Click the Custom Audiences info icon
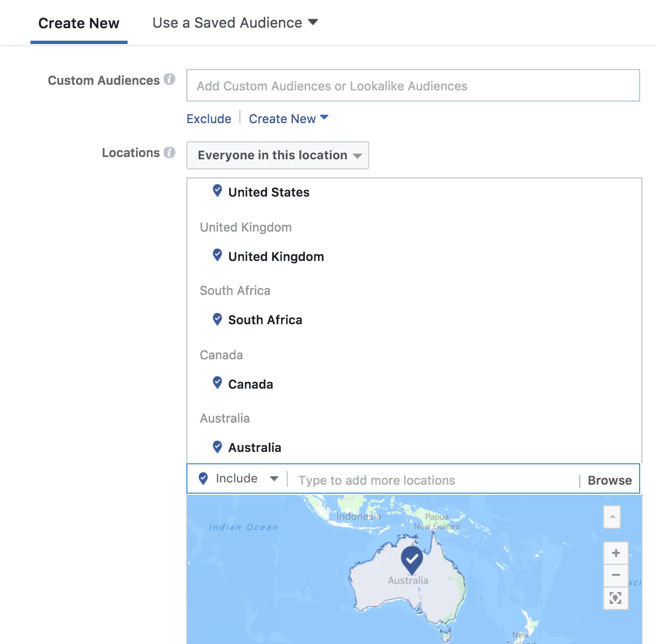Viewport: 656px width, 644px height. pos(169,80)
